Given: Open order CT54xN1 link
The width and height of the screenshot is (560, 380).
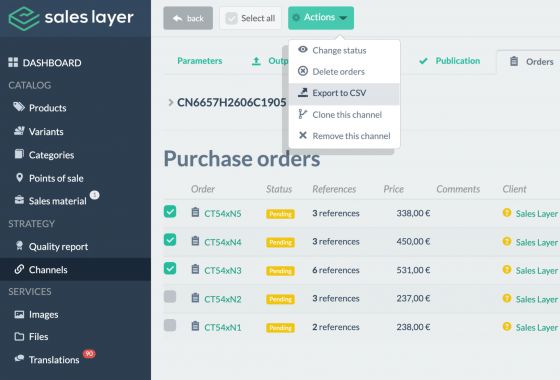Looking at the screenshot, I should [223, 328].
